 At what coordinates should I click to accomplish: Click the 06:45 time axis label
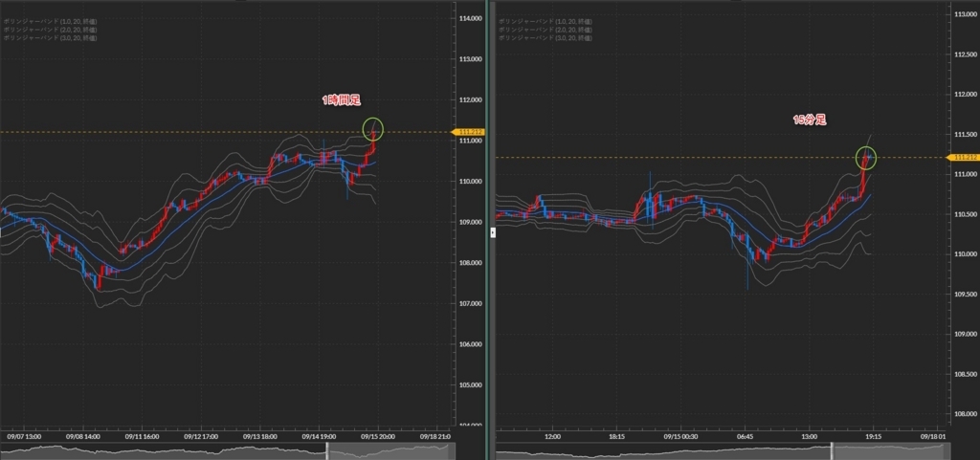click(745, 436)
